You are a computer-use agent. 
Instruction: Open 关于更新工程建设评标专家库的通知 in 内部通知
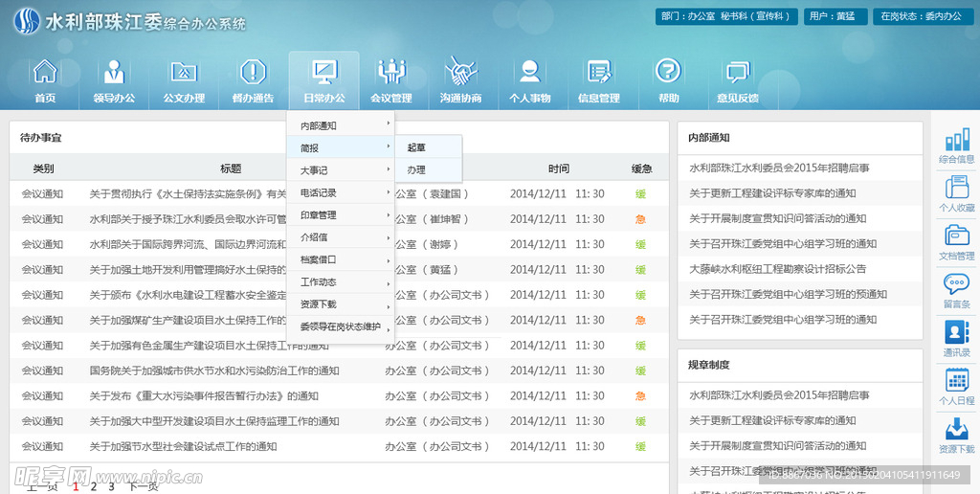[772, 193]
